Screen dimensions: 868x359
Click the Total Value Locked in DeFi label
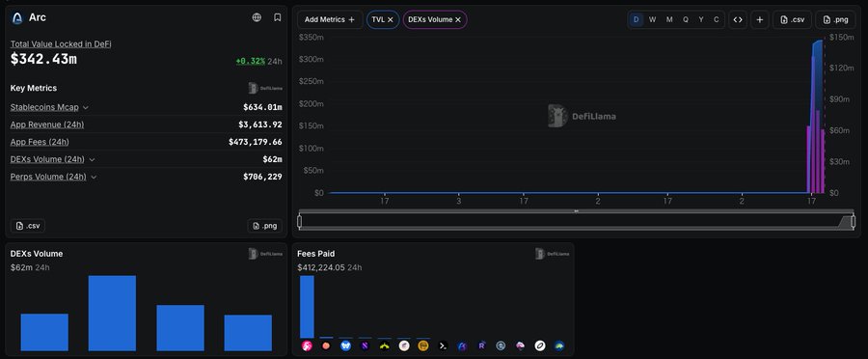pyautogui.click(x=61, y=43)
